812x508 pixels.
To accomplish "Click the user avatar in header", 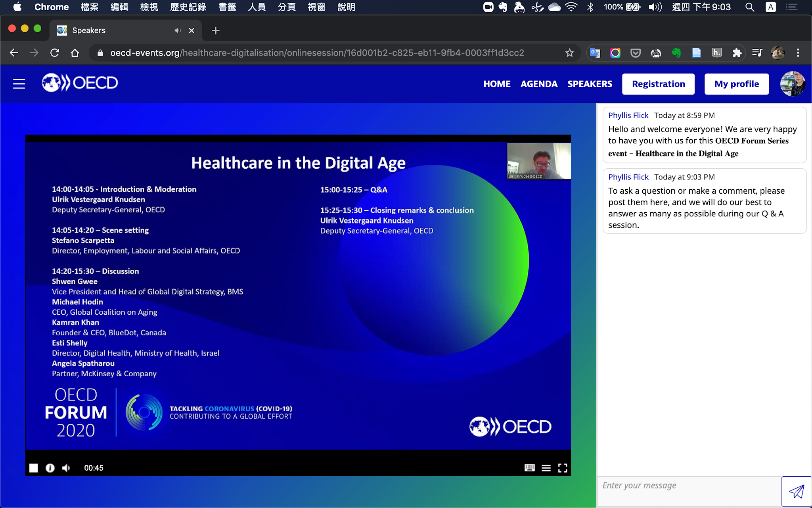I will (x=793, y=84).
